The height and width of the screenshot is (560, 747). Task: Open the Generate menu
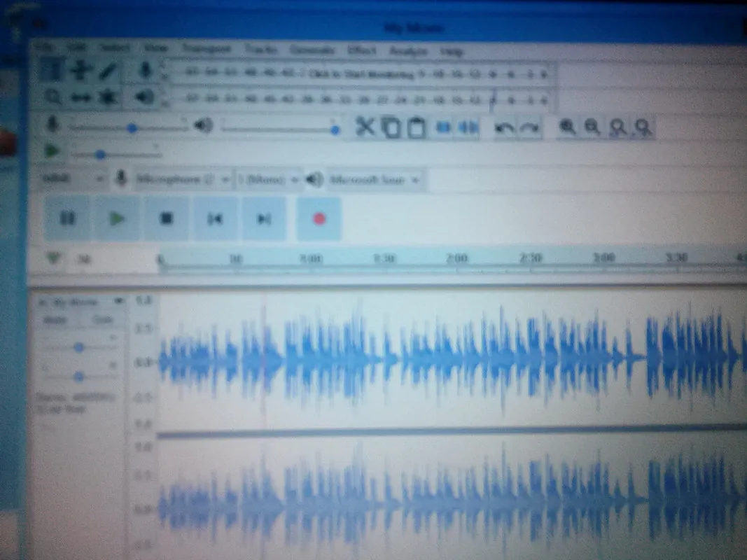312,50
